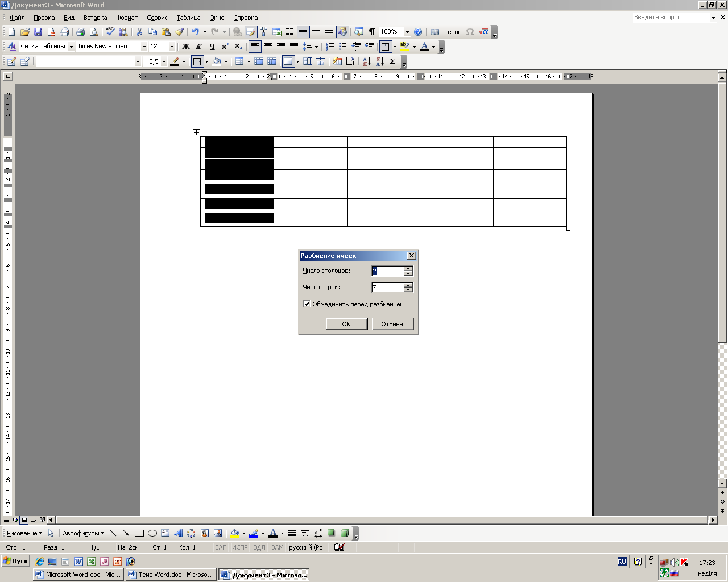Toggle Bold (Ж) formatting
Viewport: 728px width, 582px height.
(x=185, y=47)
